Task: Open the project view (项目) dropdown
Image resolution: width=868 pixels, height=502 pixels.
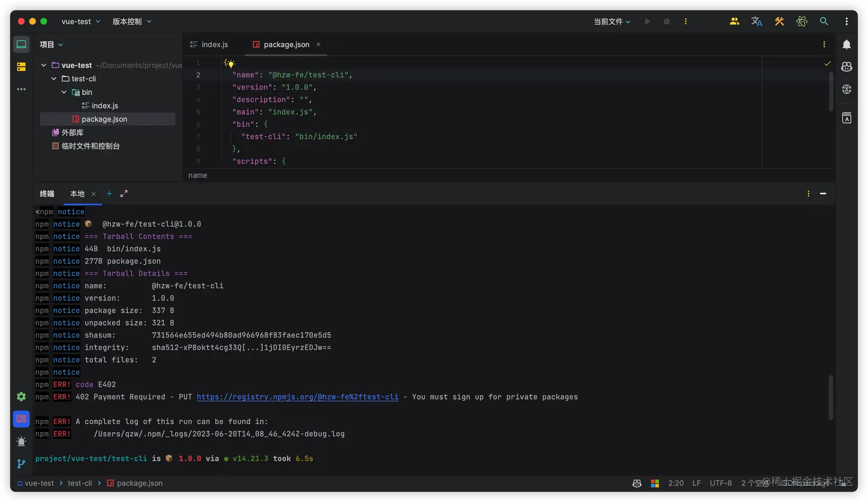Action: pos(51,44)
